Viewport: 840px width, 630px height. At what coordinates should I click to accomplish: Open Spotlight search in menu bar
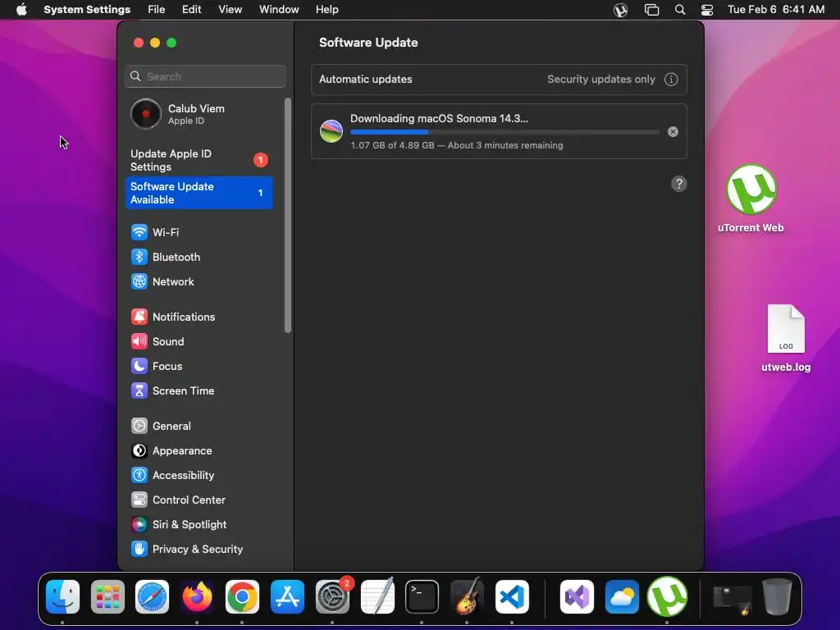coord(680,10)
